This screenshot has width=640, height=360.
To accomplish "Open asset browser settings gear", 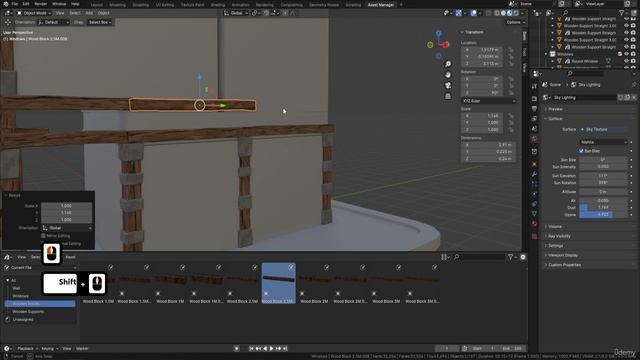I will pyautogui.click(x=523, y=257).
